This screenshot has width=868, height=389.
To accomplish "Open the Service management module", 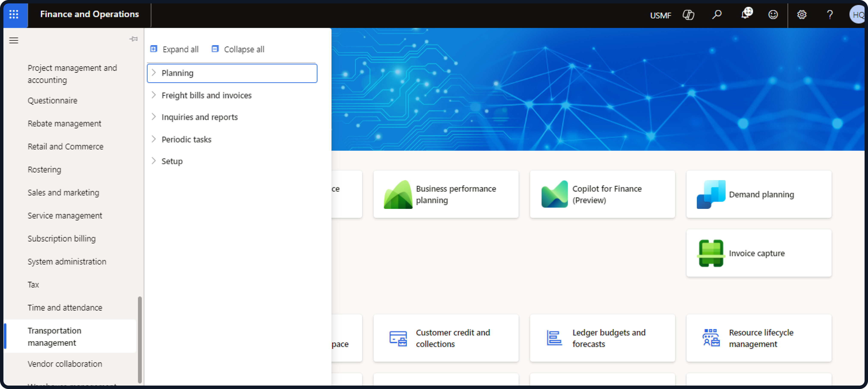I will coord(65,215).
